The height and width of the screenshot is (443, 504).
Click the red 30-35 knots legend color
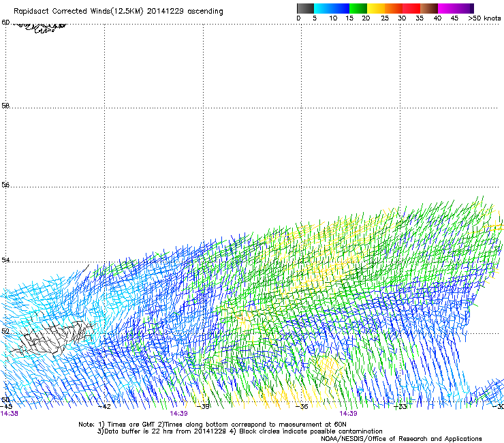[x=411, y=8]
